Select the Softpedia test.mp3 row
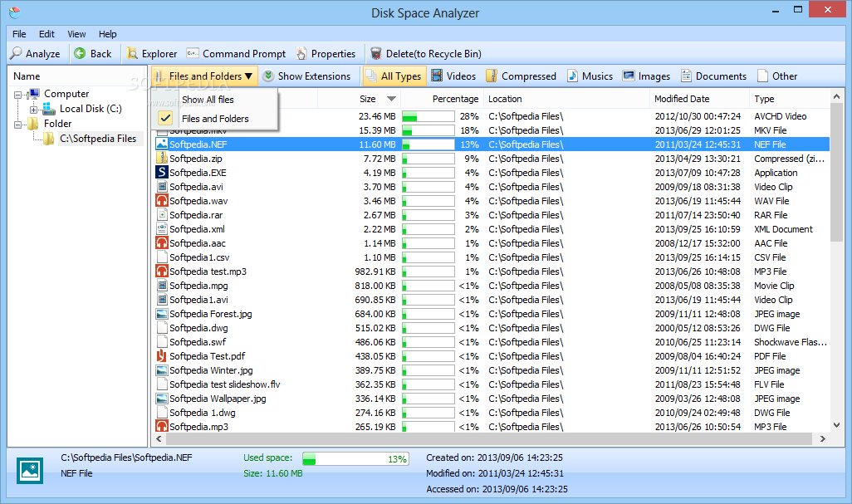This screenshot has height=504, width=852. point(492,272)
